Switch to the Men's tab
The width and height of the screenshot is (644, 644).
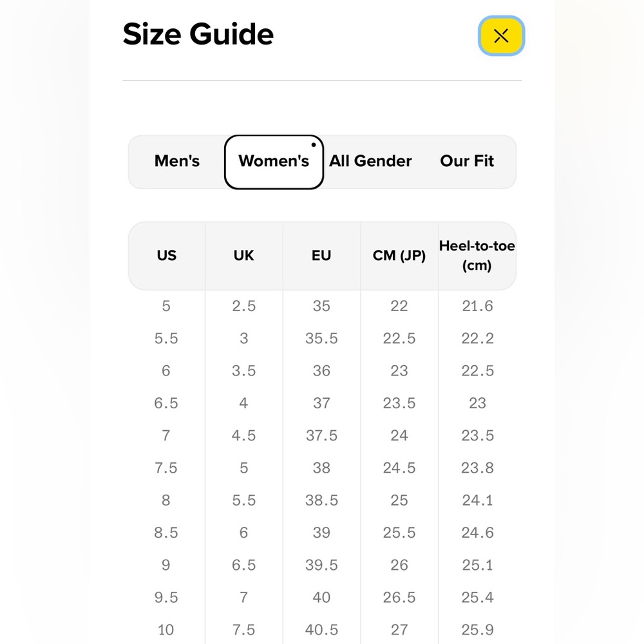[x=177, y=162]
